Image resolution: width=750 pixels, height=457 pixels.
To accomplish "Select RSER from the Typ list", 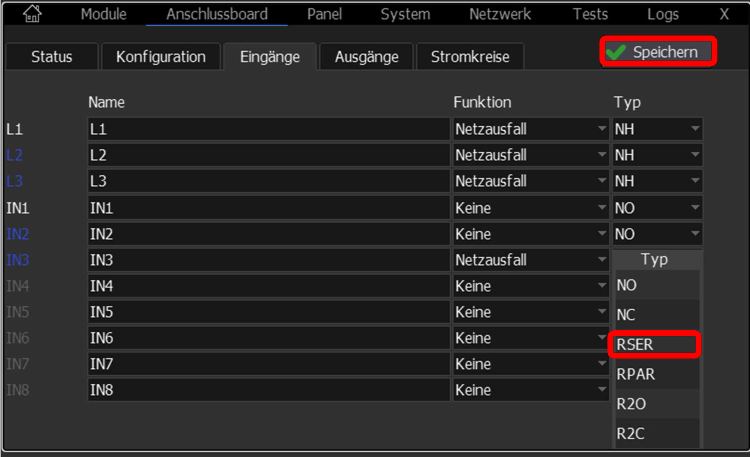I will click(654, 345).
